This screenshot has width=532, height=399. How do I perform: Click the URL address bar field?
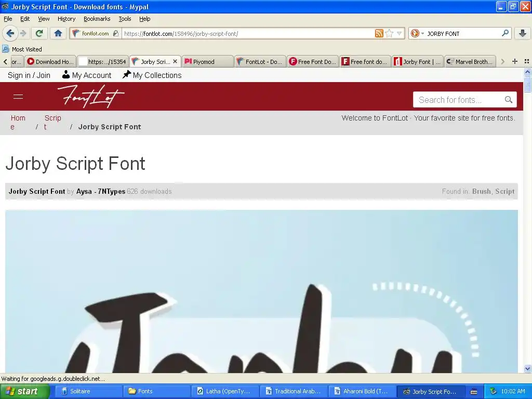[248, 34]
